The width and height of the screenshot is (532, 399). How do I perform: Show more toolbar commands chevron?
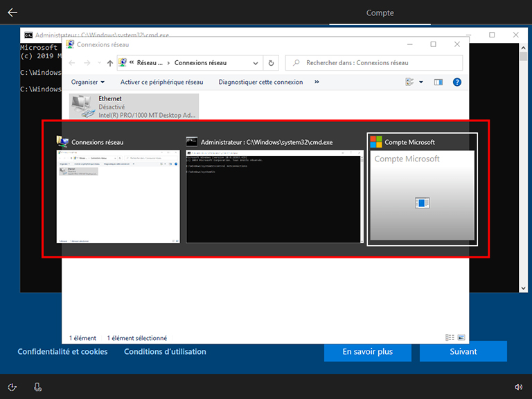(x=317, y=82)
